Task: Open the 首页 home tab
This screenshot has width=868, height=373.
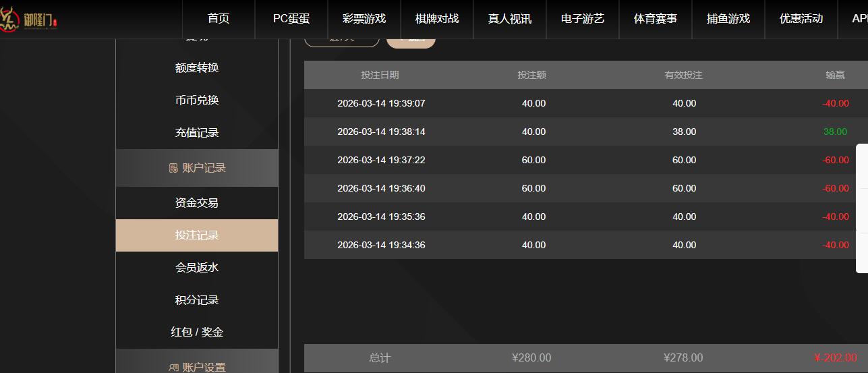Action: click(219, 19)
